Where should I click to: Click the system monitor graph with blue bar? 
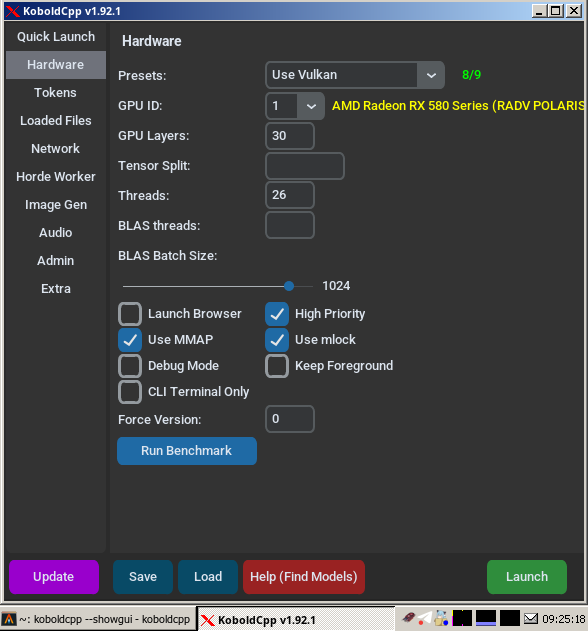click(486, 618)
